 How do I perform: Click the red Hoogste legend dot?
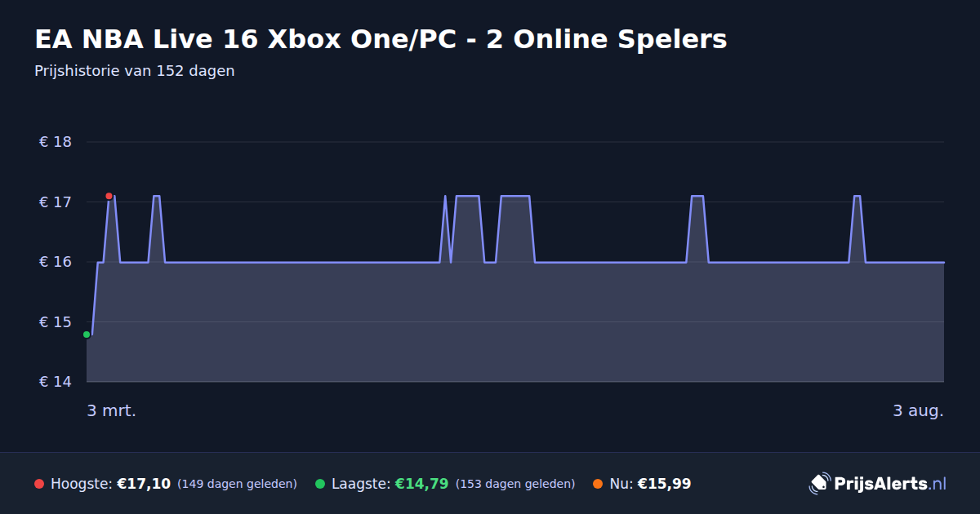point(39,484)
